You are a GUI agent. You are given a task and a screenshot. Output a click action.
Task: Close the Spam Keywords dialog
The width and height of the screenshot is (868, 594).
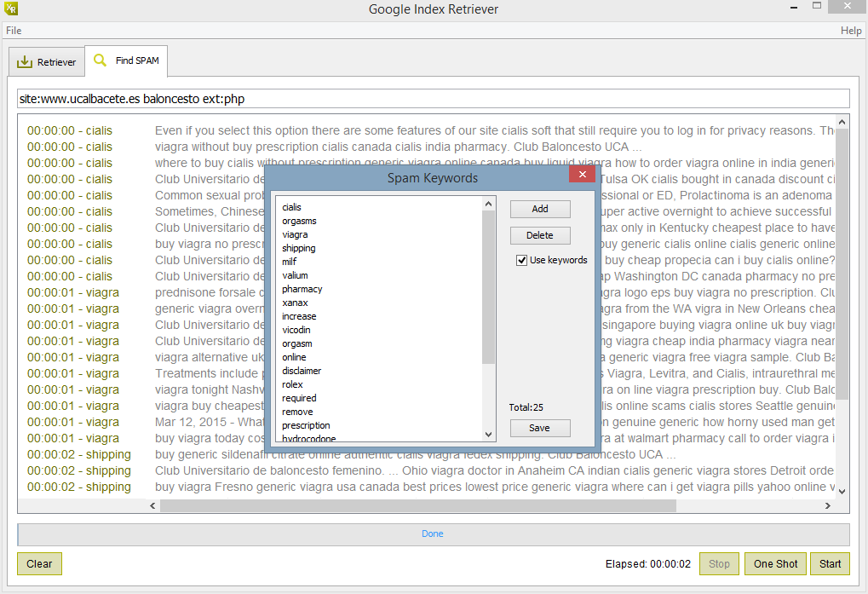[x=582, y=175]
